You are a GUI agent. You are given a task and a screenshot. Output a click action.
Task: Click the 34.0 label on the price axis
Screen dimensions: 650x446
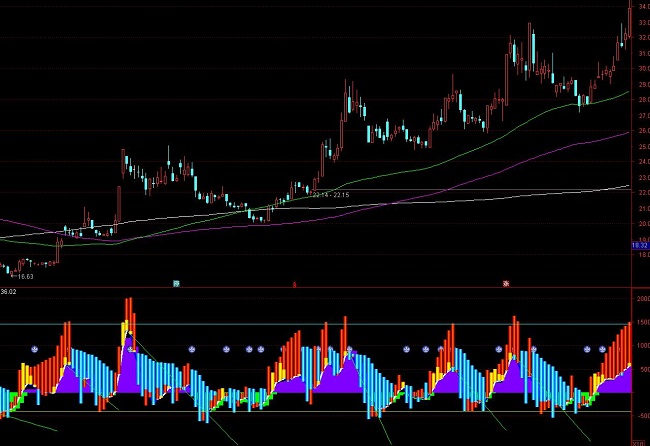pyautogui.click(x=642, y=7)
